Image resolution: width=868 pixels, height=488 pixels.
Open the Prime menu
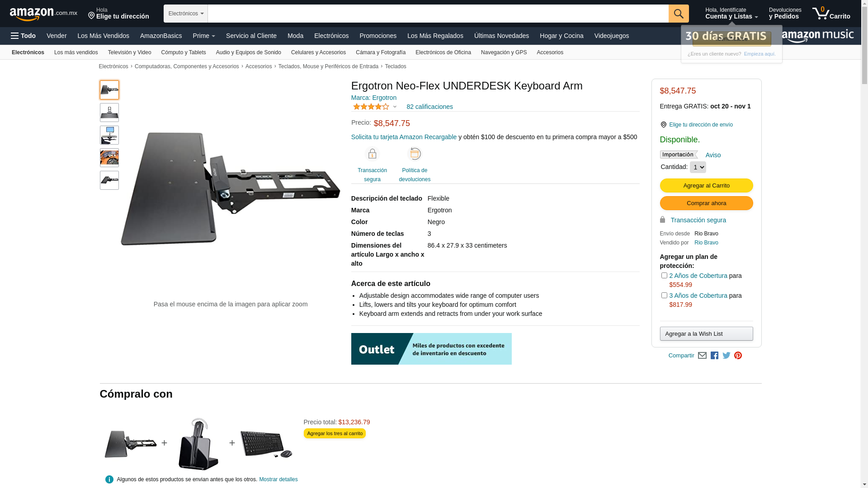[x=204, y=36]
